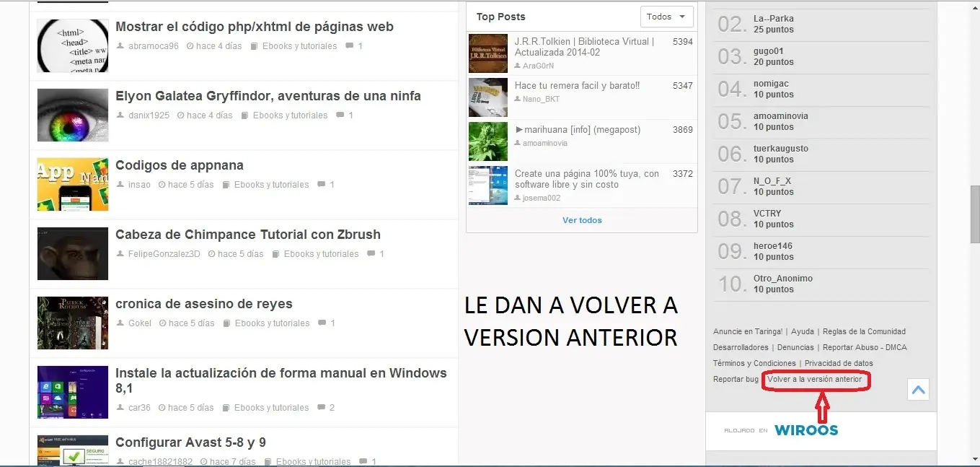Click the rainbow eye thumbnail
Image resolution: width=980 pixels, height=467 pixels.
72,115
